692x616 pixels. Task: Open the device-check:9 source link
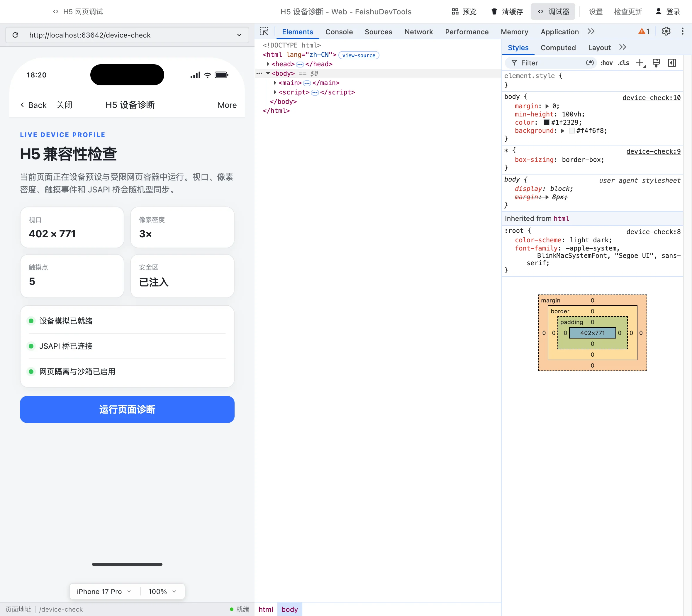click(653, 152)
